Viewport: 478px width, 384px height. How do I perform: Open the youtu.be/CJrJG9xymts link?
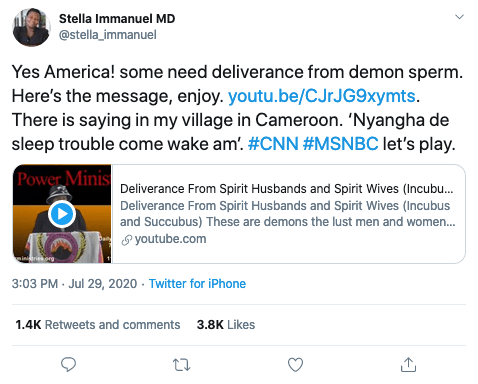coord(322,96)
